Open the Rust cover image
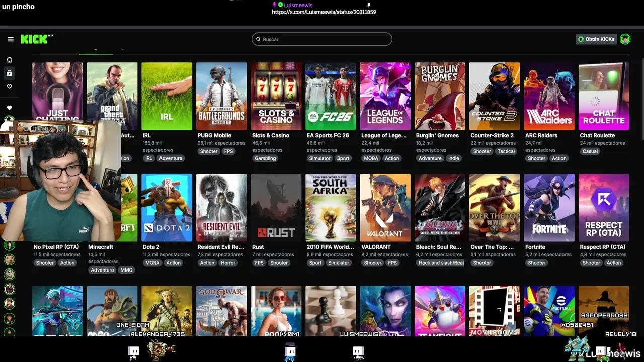644x362 pixels. [276, 208]
